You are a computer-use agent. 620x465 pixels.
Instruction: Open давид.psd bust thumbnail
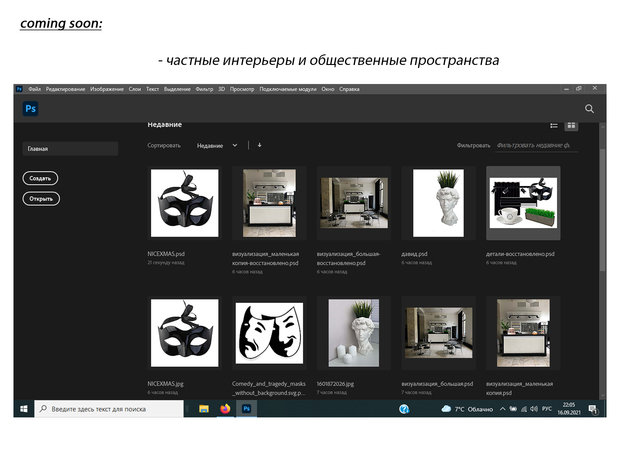point(439,203)
